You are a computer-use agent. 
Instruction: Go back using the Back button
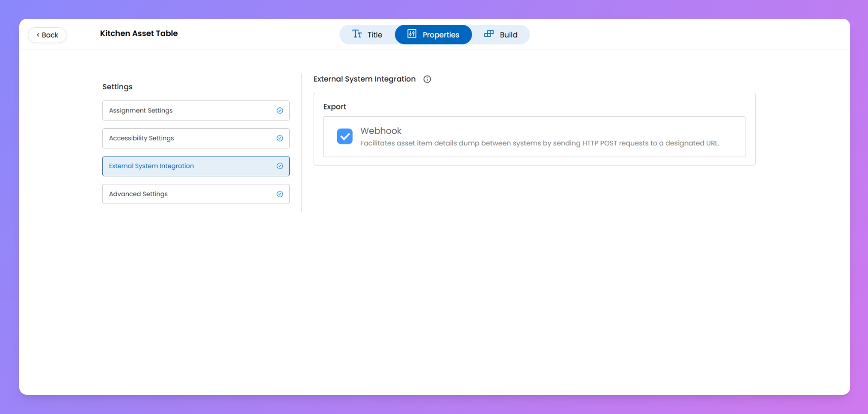click(x=47, y=35)
